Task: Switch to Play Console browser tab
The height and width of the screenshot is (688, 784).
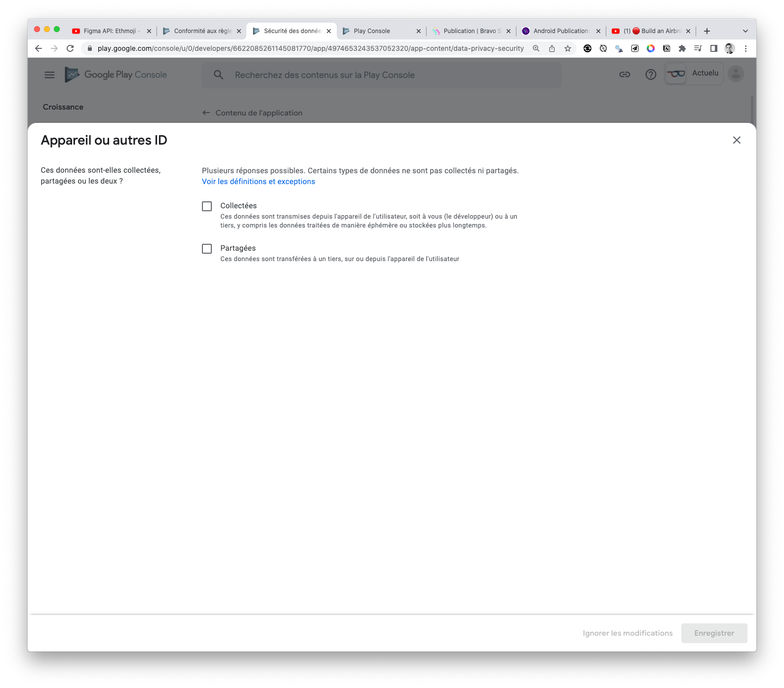Action: [x=381, y=31]
